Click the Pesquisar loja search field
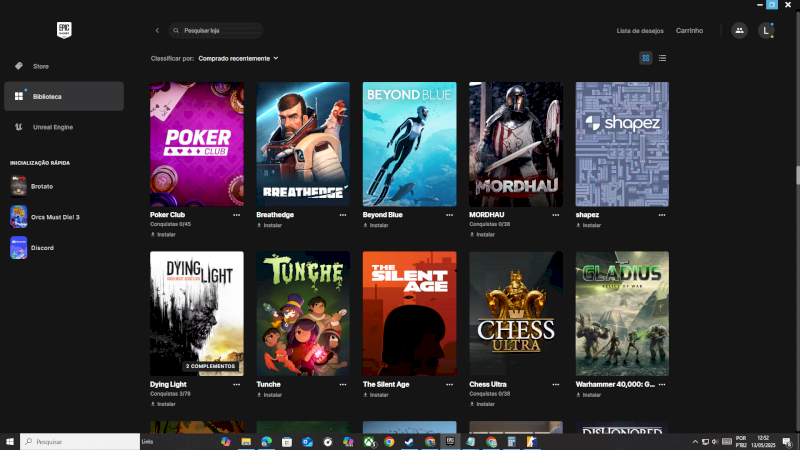The image size is (800, 450). (x=216, y=31)
